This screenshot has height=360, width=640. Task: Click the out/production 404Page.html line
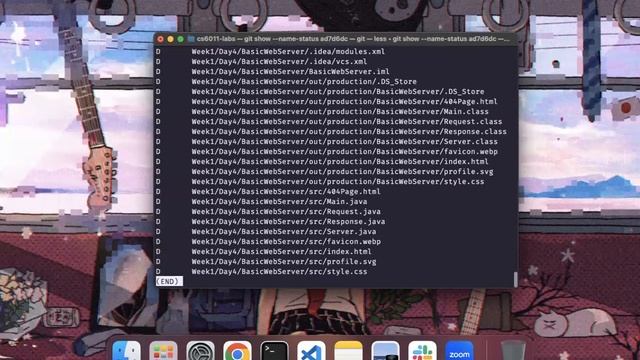point(344,102)
